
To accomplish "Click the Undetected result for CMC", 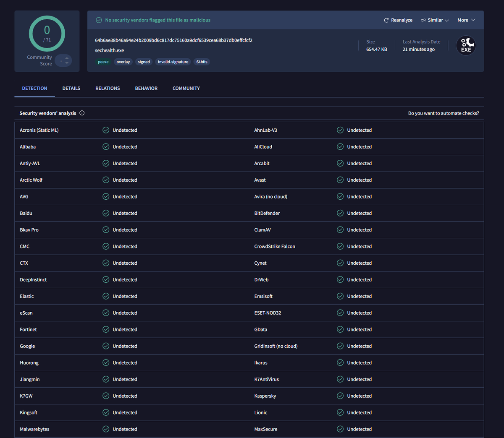I will 125,246.
